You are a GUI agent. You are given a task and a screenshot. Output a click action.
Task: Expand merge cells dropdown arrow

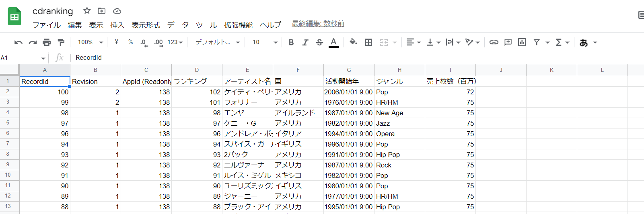pyautogui.click(x=395, y=43)
